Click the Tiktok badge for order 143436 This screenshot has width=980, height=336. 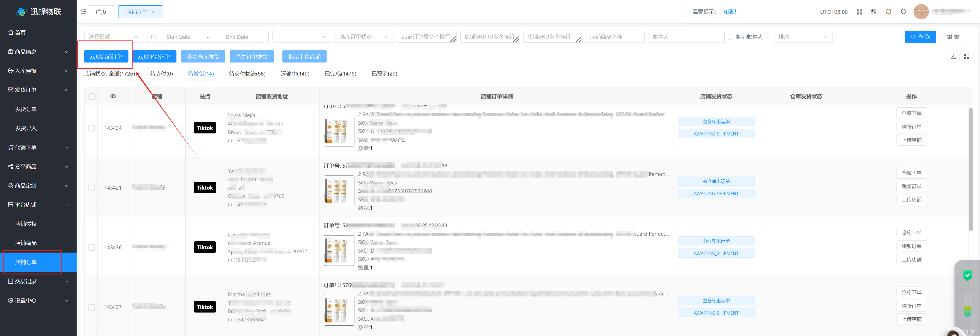pyautogui.click(x=205, y=247)
